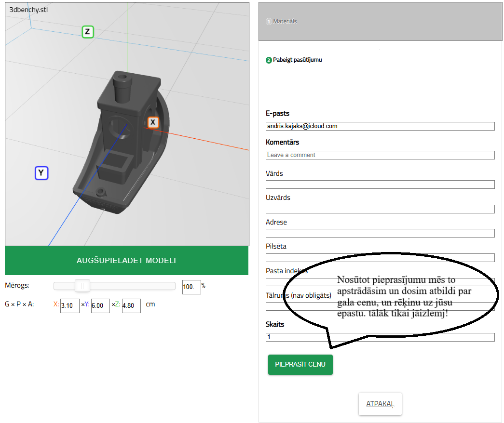Click the scale percentage input box
This screenshot has width=504, height=423.
tap(191, 287)
